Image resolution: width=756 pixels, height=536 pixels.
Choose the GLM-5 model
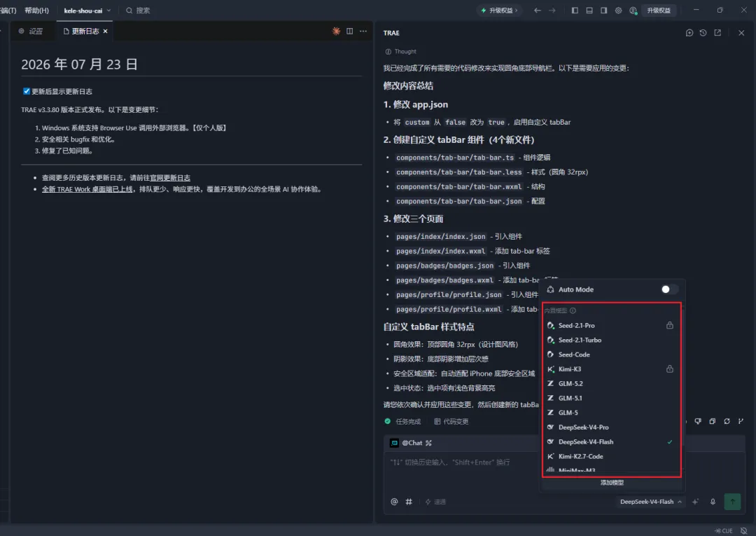pyautogui.click(x=611, y=413)
